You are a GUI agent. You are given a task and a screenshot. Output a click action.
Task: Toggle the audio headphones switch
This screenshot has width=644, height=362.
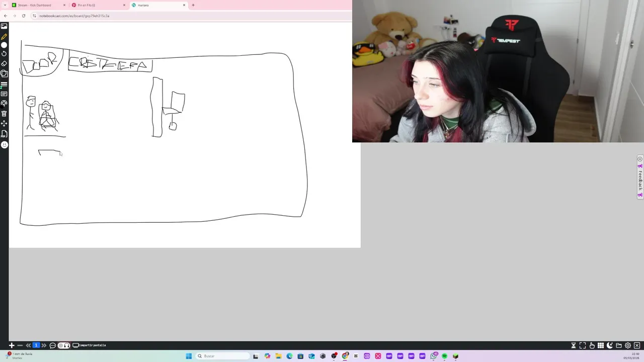(64, 345)
